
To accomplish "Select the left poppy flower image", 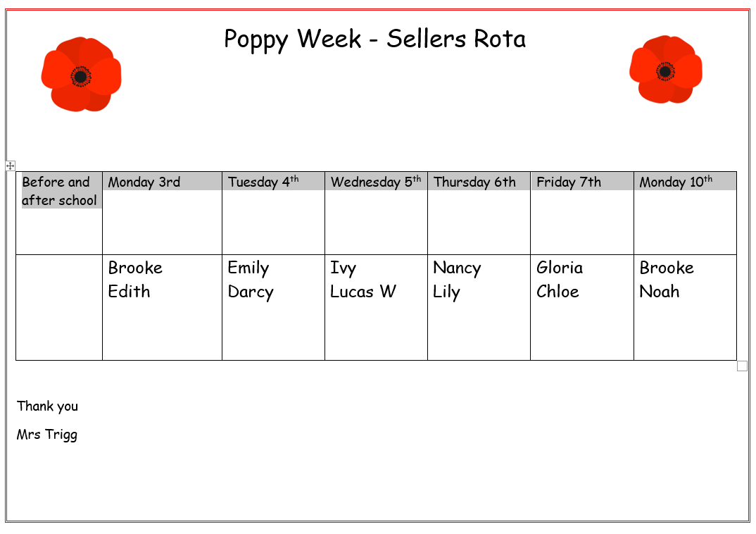I will pyautogui.click(x=81, y=75).
